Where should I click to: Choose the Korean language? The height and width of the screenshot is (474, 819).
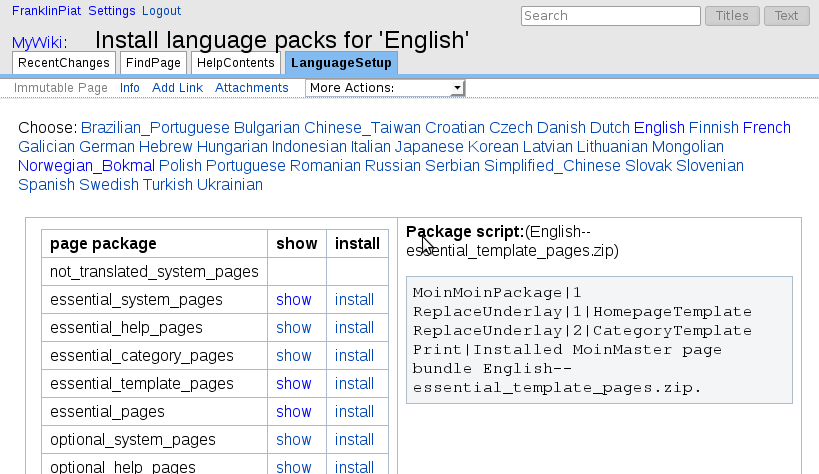[x=493, y=146]
